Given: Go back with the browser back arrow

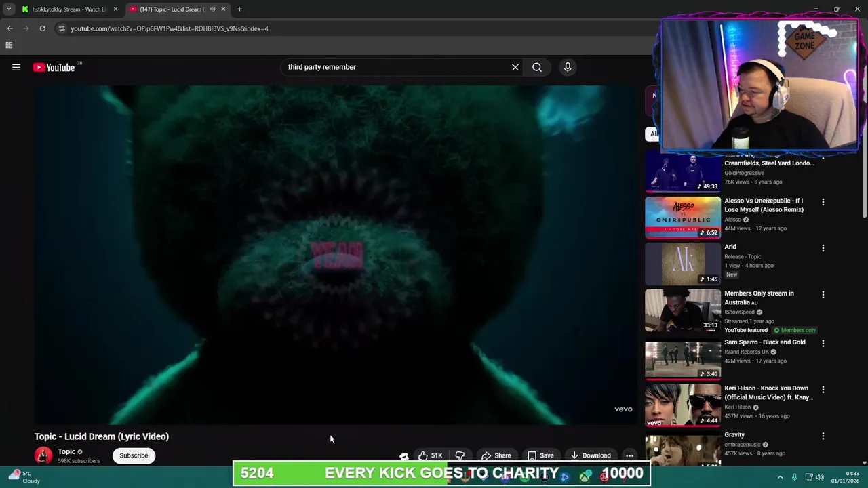Looking at the screenshot, I should tap(9, 28).
